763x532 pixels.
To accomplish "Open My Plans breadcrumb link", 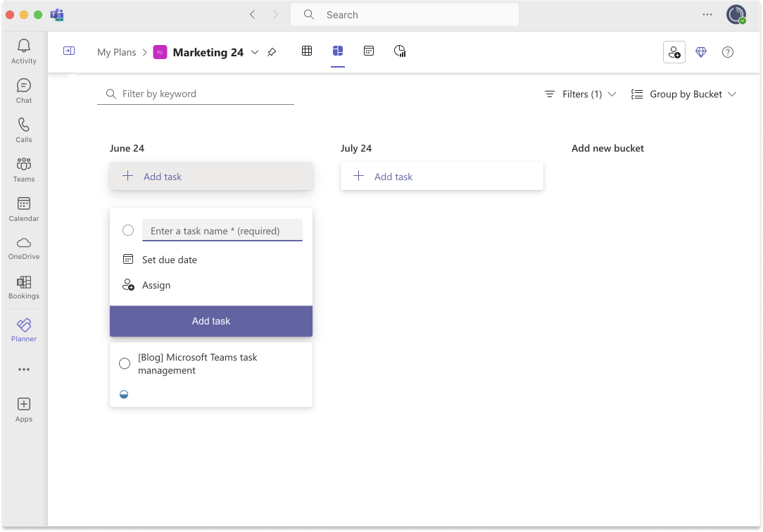I will pos(116,51).
